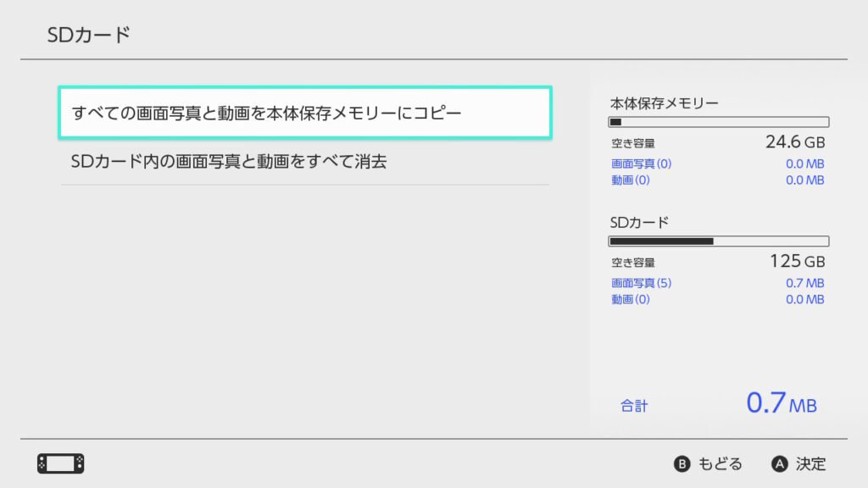Click the 125 GB free space value
This screenshot has width=868, height=488.
(798, 261)
